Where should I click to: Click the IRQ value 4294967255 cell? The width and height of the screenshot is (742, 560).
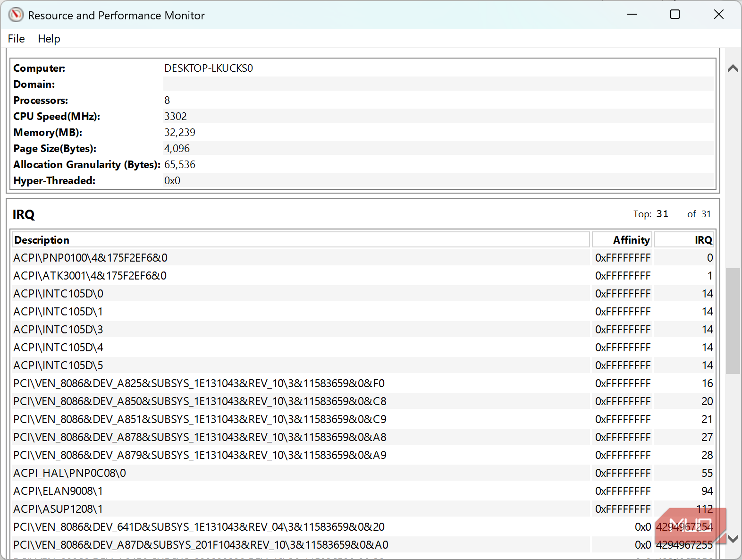point(684,545)
